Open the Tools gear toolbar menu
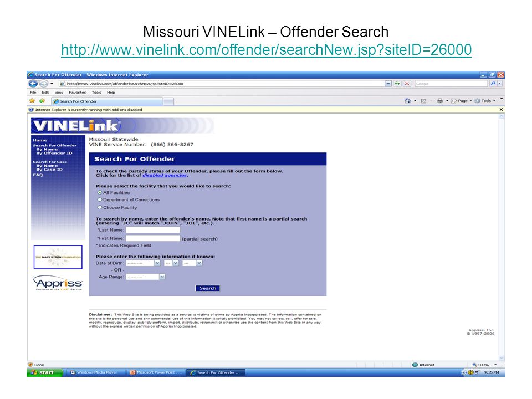 pyautogui.click(x=485, y=101)
